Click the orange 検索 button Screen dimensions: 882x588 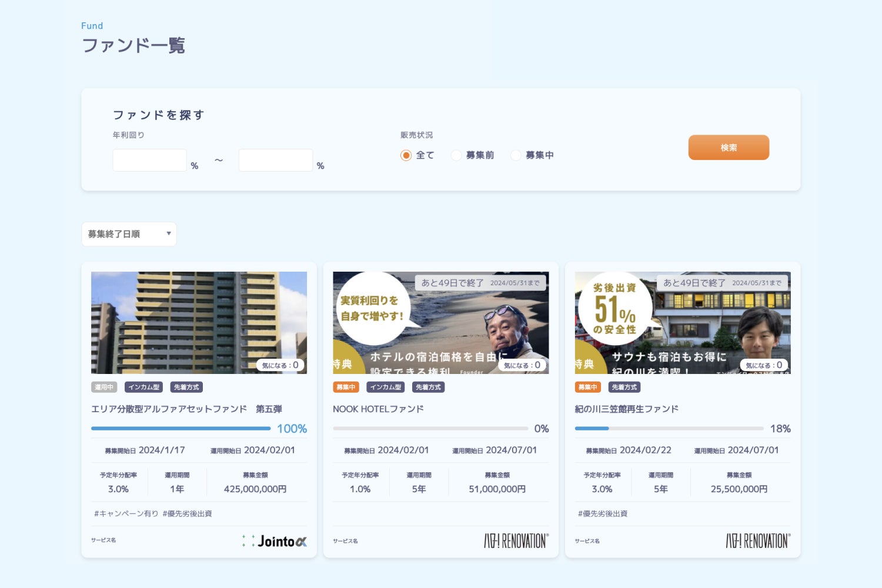[729, 148]
